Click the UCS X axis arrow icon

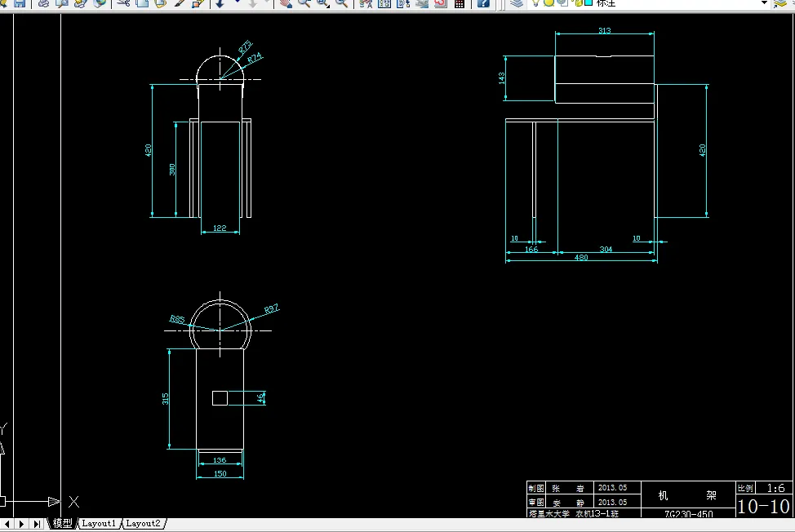click(53, 502)
